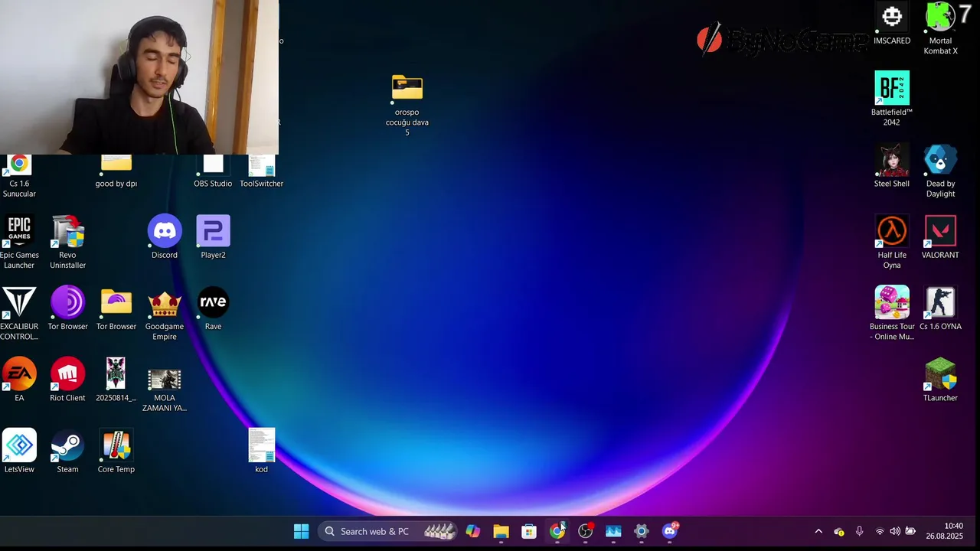The image size is (980, 551).
Task: Open the Settings gear in the taskbar
Action: pyautogui.click(x=642, y=531)
